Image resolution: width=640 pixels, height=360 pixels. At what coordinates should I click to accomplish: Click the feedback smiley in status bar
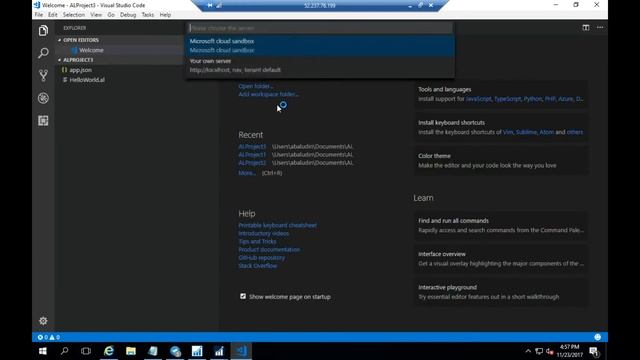point(598,337)
